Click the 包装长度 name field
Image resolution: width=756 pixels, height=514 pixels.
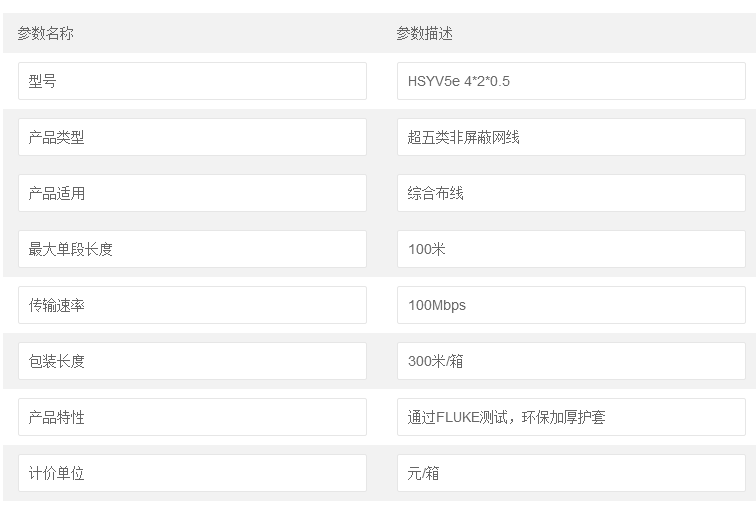(x=192, y=361)
